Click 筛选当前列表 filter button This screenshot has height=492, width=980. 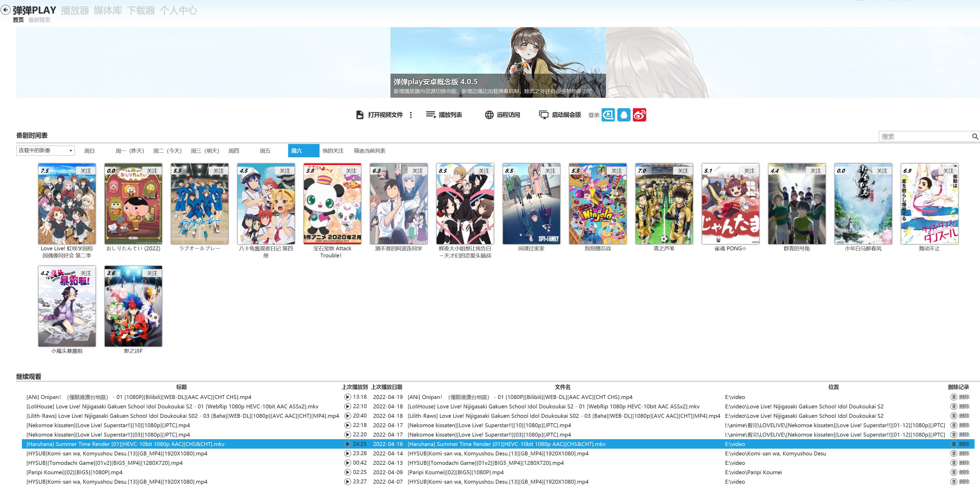[x=369, y=151]
